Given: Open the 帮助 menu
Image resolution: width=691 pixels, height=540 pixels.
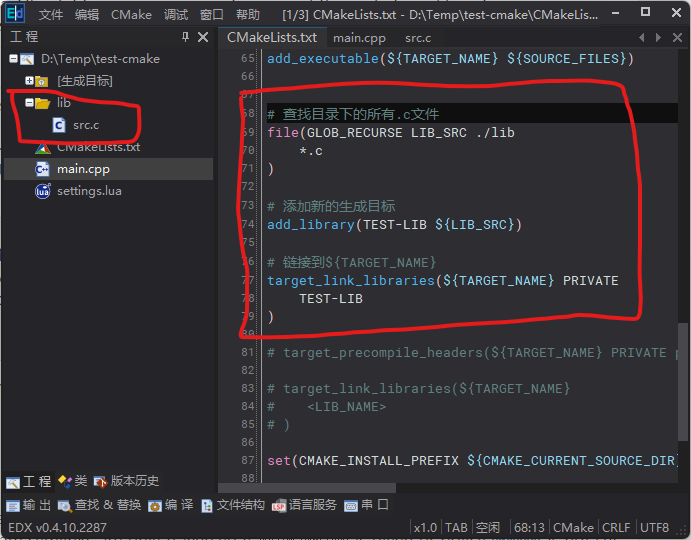Looking at the screenshot, I should (x=248, y=15).
